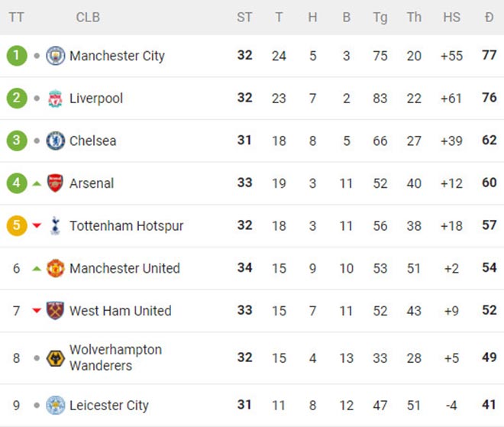Click the Leicester City club crest
This screenshot has height=427, width=504.
coord(56,406)
